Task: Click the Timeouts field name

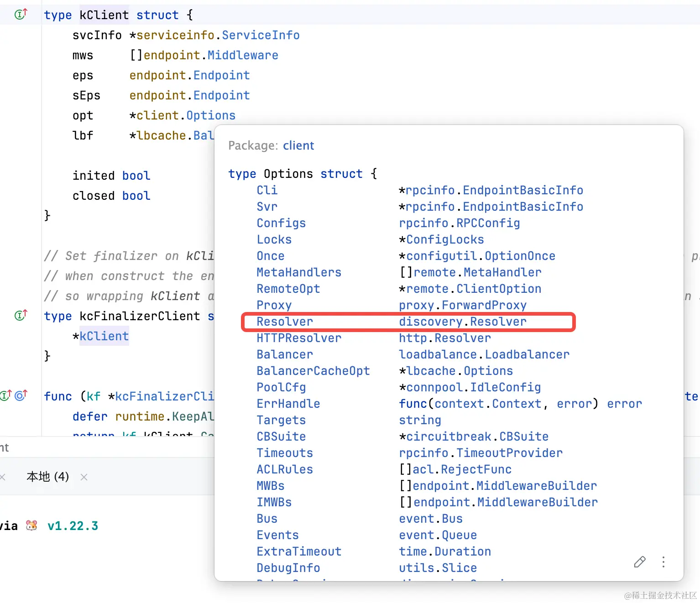Action: pos(285,453)
